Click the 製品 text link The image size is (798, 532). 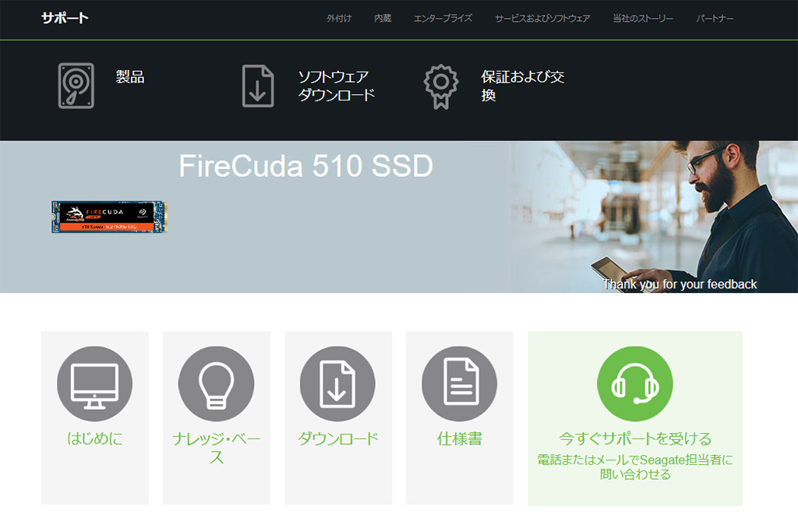point(130,77)
